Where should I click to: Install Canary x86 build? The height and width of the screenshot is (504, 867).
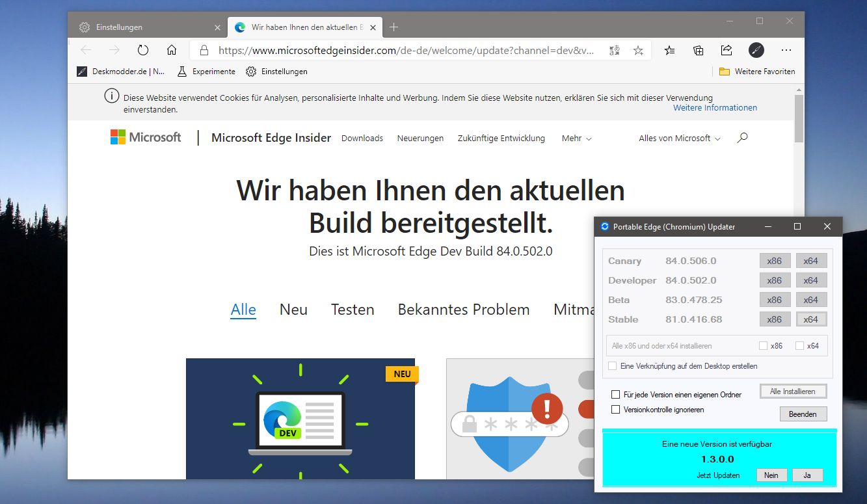[x=774, y=261]
